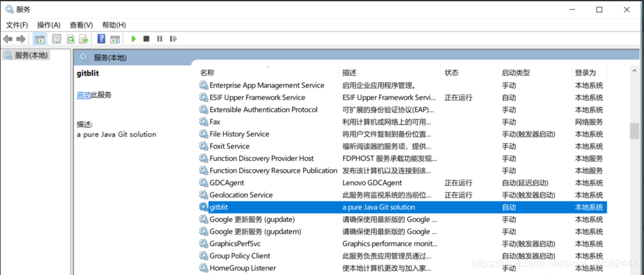Click the green Start Service icon

click(133, 39)
